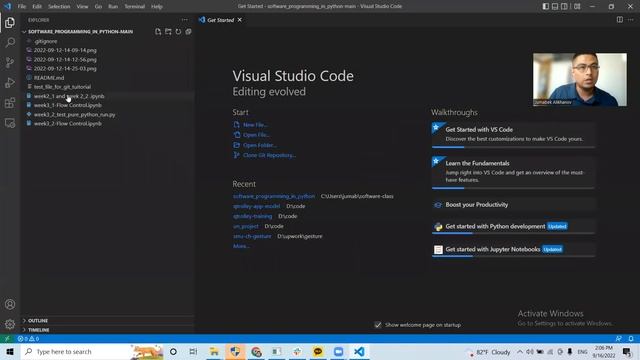The width and height of the screenshot is (640, 360).
Task: Open Get started with Python development walkthrough
Action: tap(513, 227)
